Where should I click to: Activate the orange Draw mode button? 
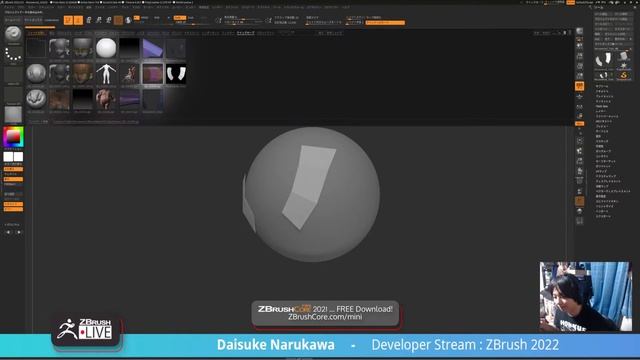[78, 20]
